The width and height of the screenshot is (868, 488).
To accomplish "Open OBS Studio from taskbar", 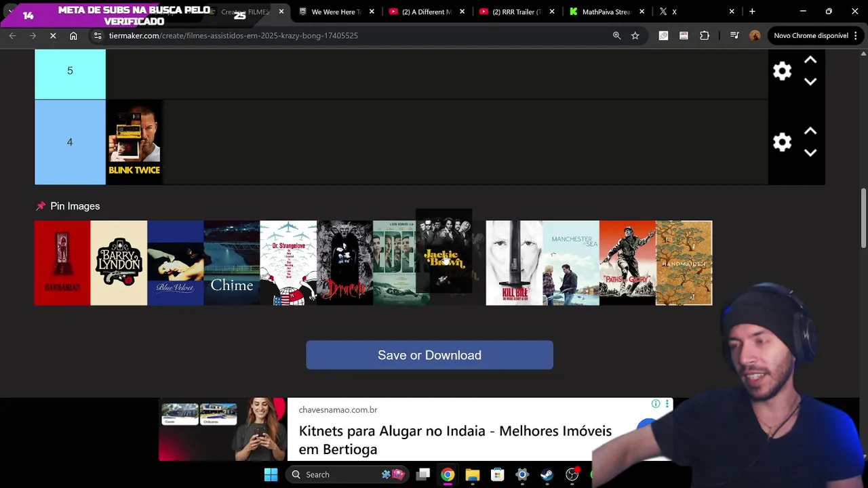I will pos(572,474).
